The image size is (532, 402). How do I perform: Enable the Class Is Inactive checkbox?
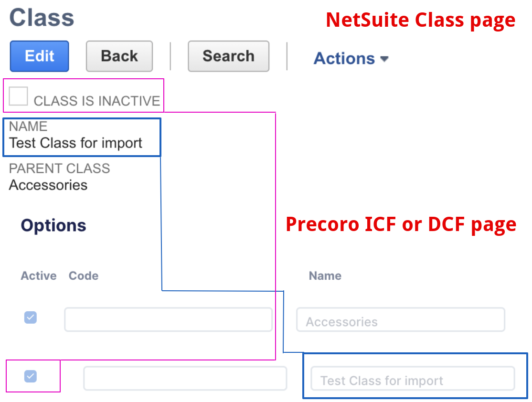point(18,96)
